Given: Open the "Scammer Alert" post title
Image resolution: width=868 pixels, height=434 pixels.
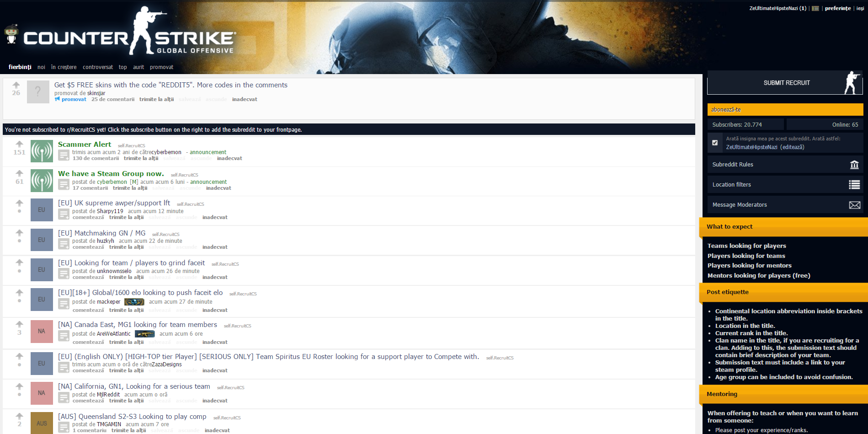Looking at the screenshot, I should [x=85, y=145].
